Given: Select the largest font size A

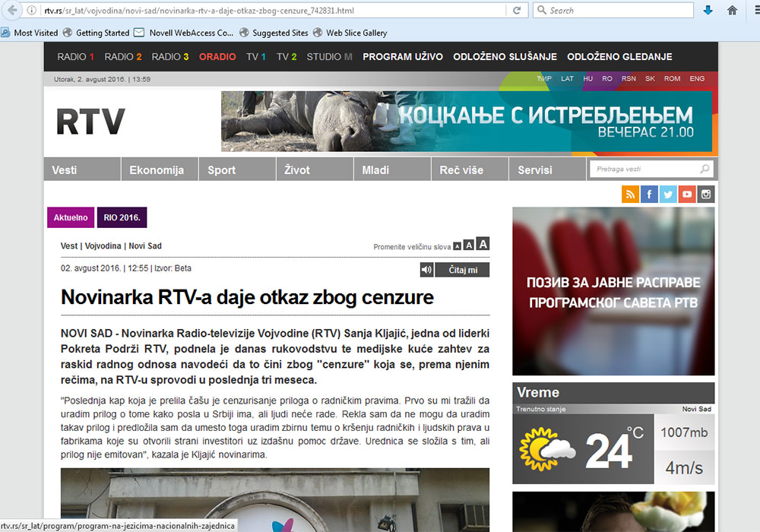Looking at the screenshot, I should pos(483,244).
